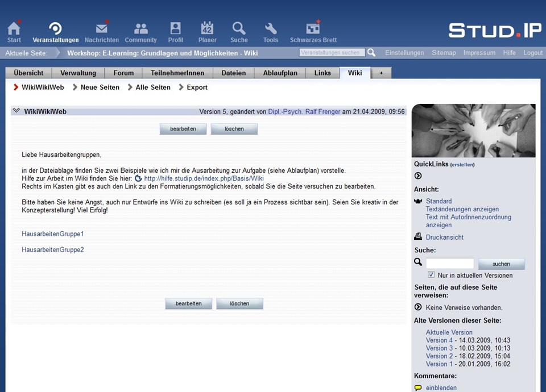The height and width of the screenshot is (392, 546).
Task: Click the top bearbeiten button
Action: (183, 129)
